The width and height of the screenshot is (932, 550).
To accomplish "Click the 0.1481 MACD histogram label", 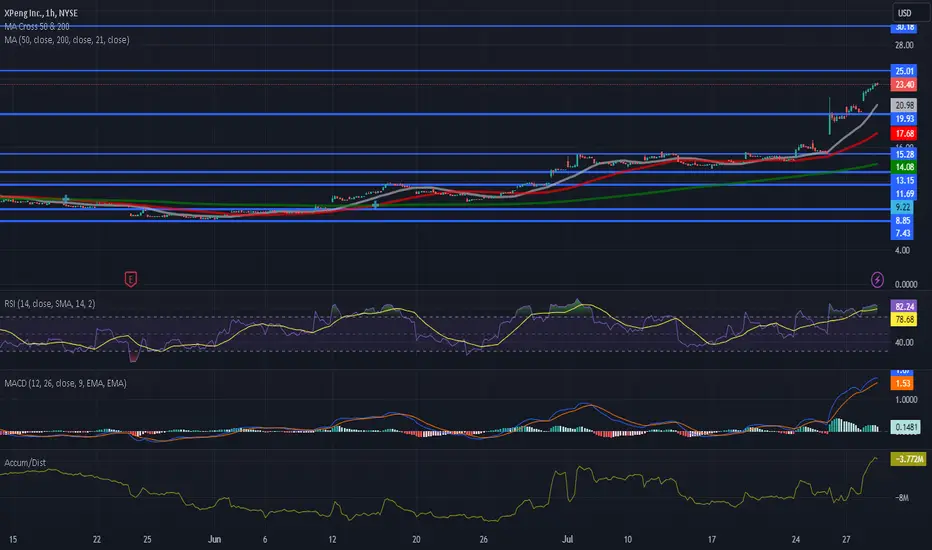I will (x=905, y=427).
